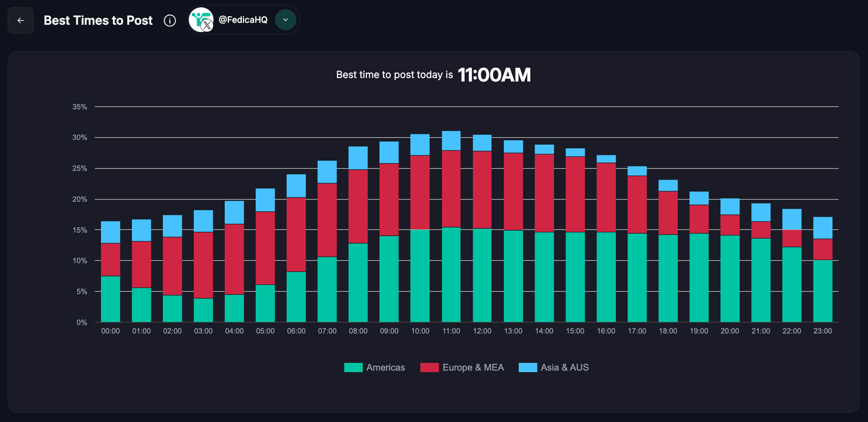This screenshot has height=422, width=868.
Task: Toggle the Americas legend entry
Action: [x=385, y=367]
